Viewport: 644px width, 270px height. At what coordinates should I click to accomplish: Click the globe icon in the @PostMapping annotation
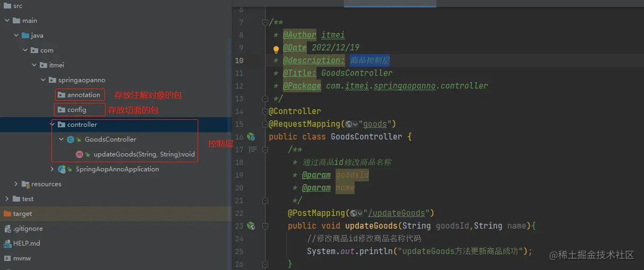pyautogui.click(x=354, y=213)
